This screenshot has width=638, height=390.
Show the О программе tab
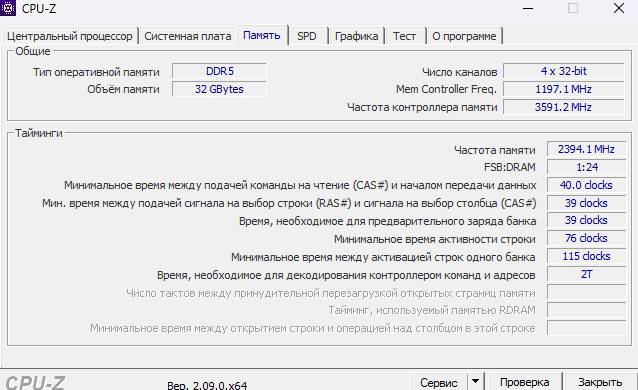464,36
